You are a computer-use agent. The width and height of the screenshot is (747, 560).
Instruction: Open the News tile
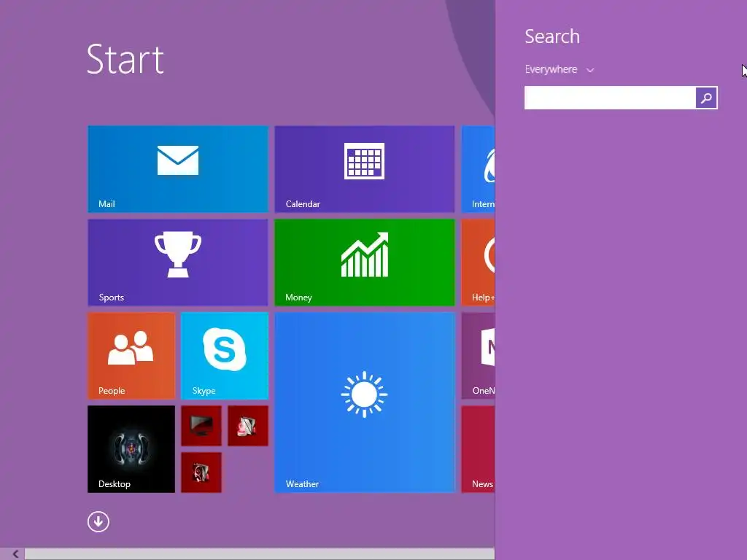click(x=479, y=449)
